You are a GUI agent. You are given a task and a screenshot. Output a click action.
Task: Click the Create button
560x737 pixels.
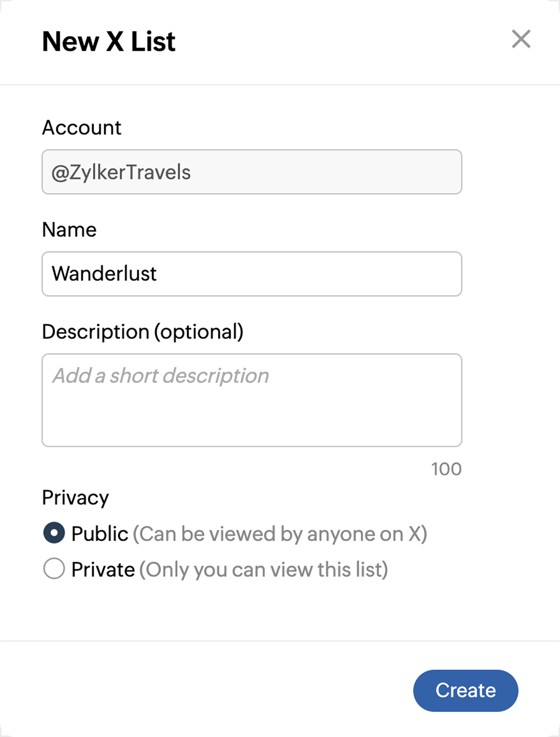(x=466, y=691)
